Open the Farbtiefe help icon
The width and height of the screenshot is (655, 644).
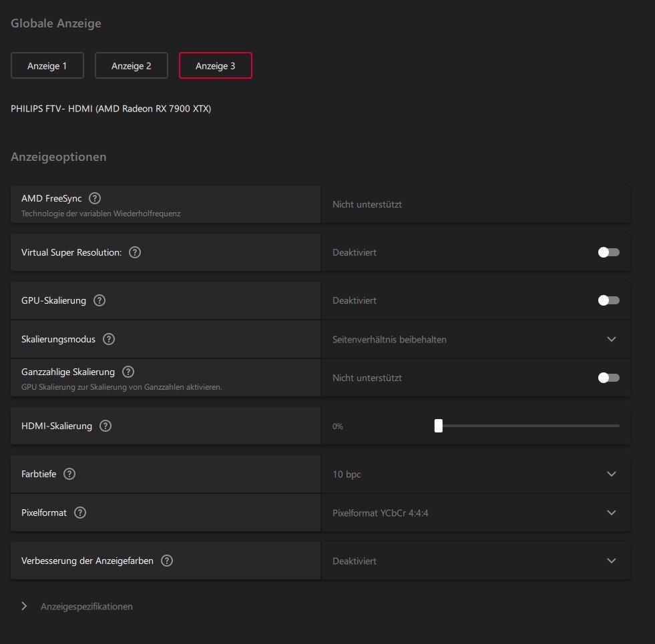tap(69, 474)
